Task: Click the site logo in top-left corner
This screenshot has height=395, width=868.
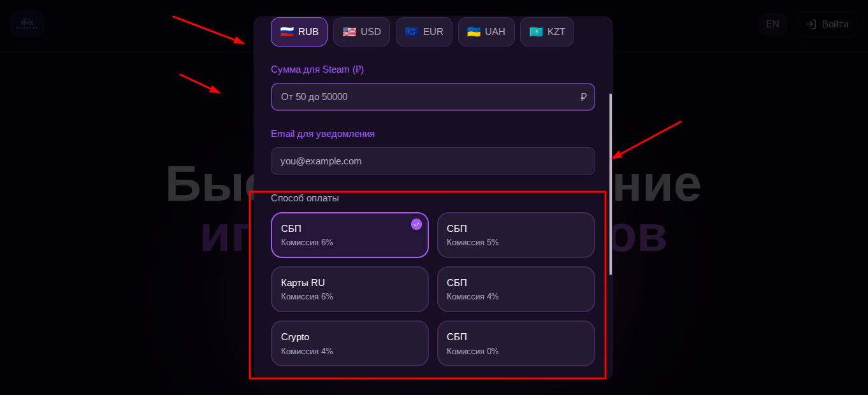Action: [x=27, y=24]
